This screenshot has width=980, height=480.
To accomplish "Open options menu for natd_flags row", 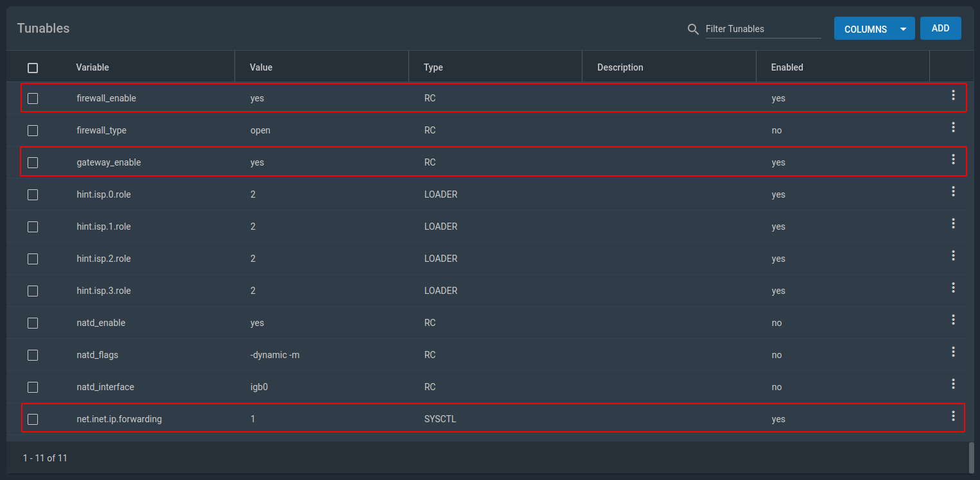I will click(953, 352).
